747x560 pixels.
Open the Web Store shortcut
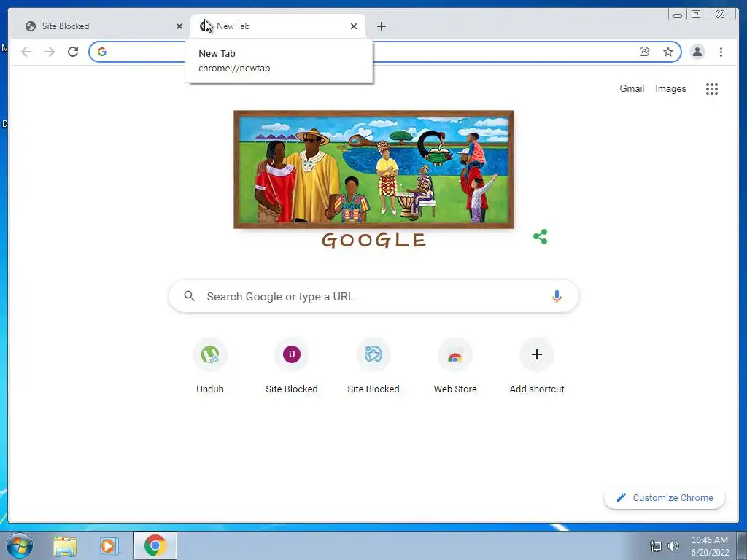click(x=455, y=366)
